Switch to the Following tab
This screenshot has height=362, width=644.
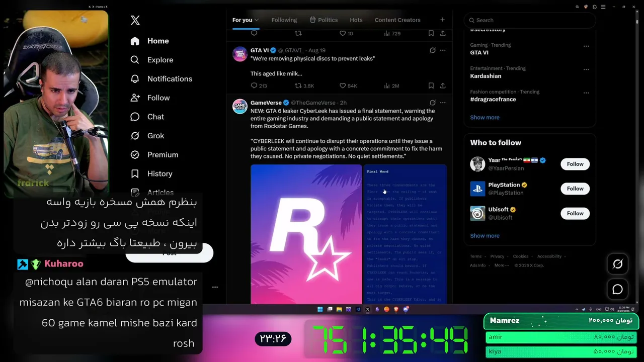[284, 20]
